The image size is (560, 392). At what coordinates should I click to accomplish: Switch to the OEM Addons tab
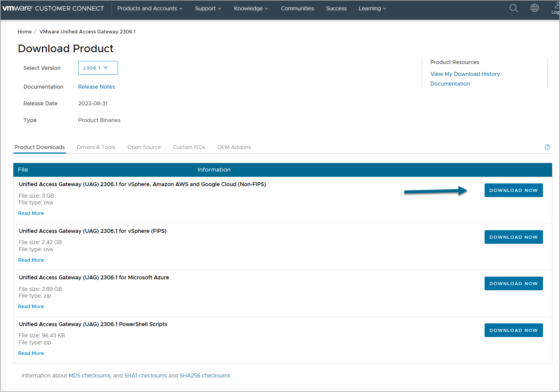[x=234, y=147]
